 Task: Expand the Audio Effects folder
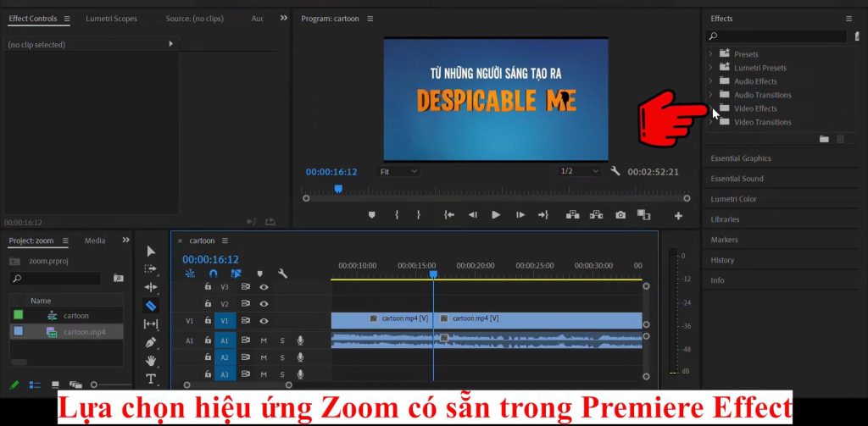click(711, 80)
